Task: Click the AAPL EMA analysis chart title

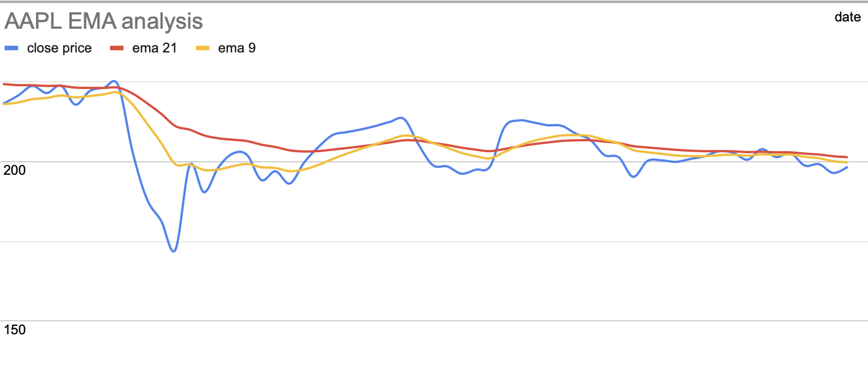Action: coord(103,21)
